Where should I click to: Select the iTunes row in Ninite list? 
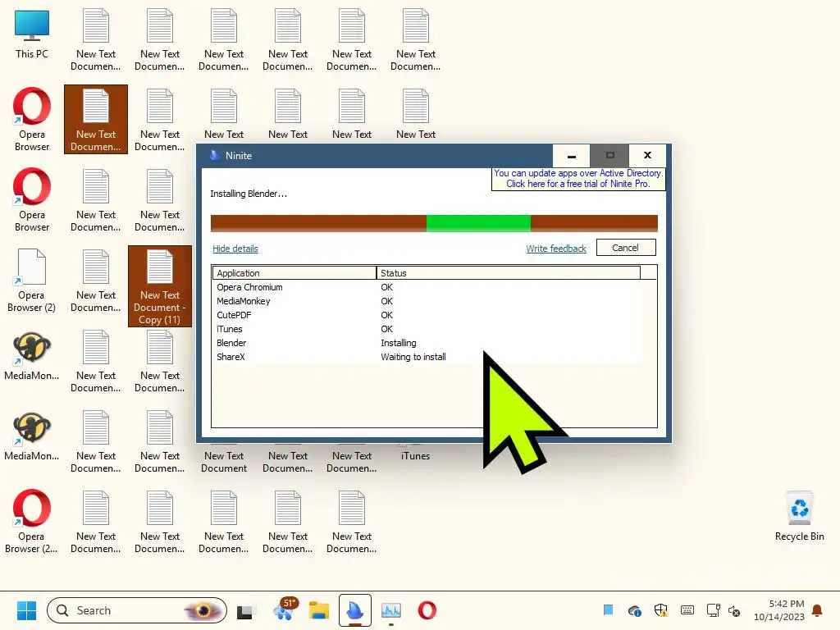[x=427, y=329]
